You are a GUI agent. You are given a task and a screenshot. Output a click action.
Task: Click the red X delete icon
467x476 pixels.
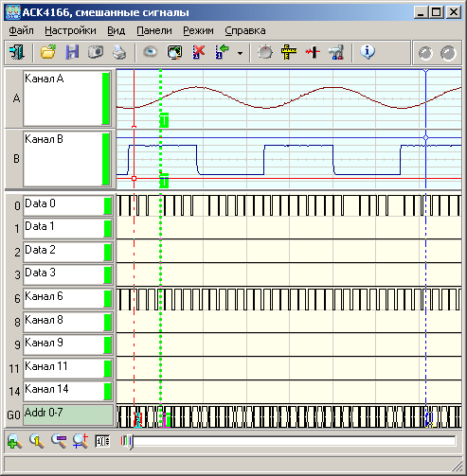click(199, 52)
